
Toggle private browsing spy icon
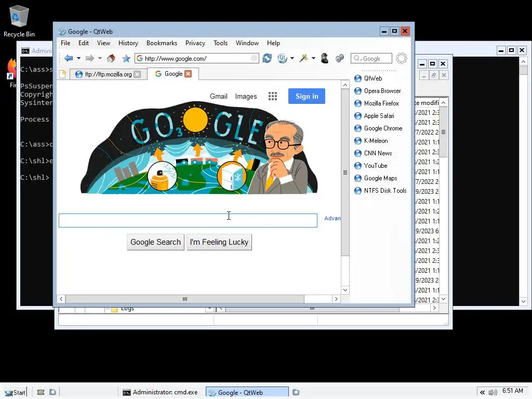click(325, 58)
